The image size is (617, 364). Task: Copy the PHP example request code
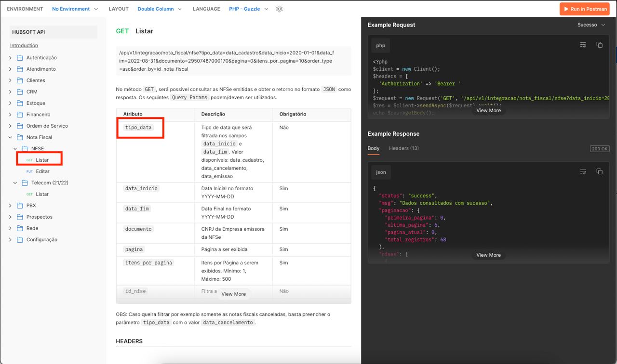[600, 45]
